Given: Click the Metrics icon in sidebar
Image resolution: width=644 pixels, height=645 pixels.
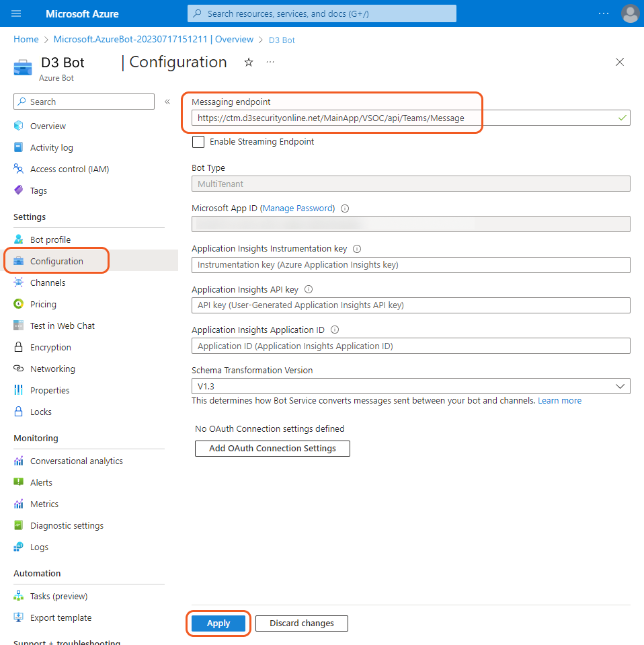Looking at the screenshot, I should tap(19, 504).
